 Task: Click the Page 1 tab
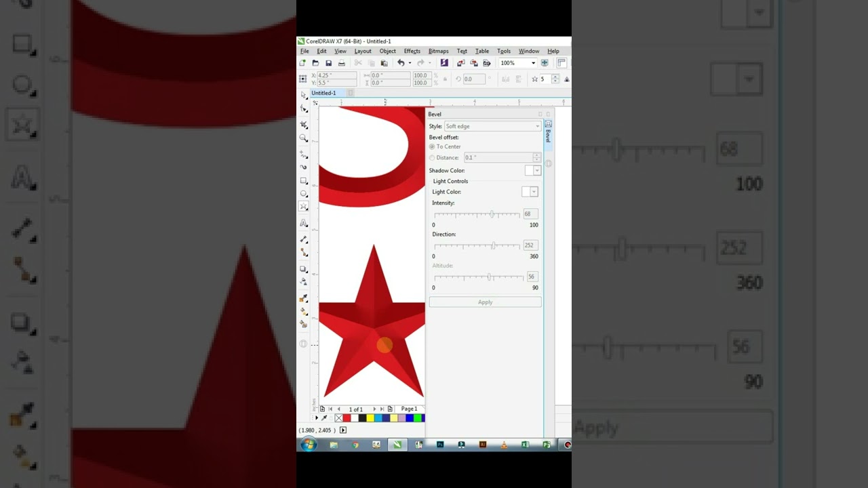pyautogui.click(x=409, y=409)
